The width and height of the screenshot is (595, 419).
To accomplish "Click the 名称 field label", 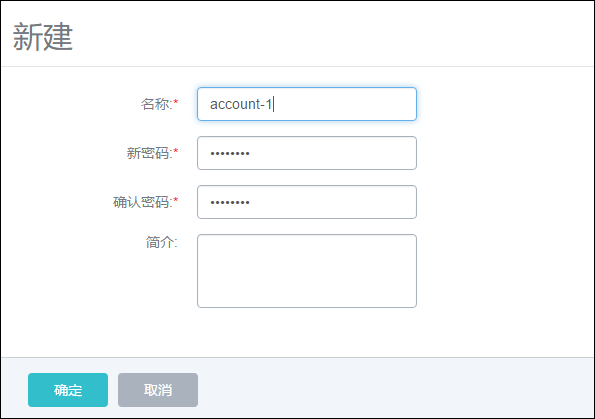I will point(157,104).
